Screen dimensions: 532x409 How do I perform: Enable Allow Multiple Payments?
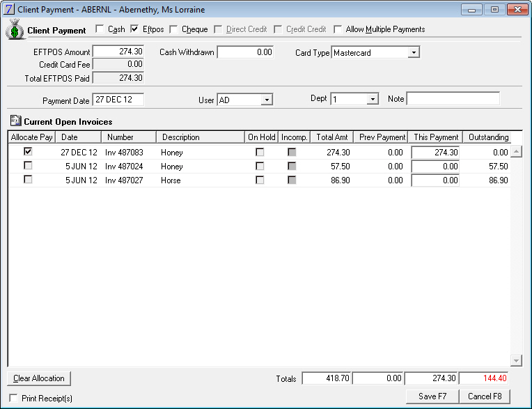coord(338,29)
